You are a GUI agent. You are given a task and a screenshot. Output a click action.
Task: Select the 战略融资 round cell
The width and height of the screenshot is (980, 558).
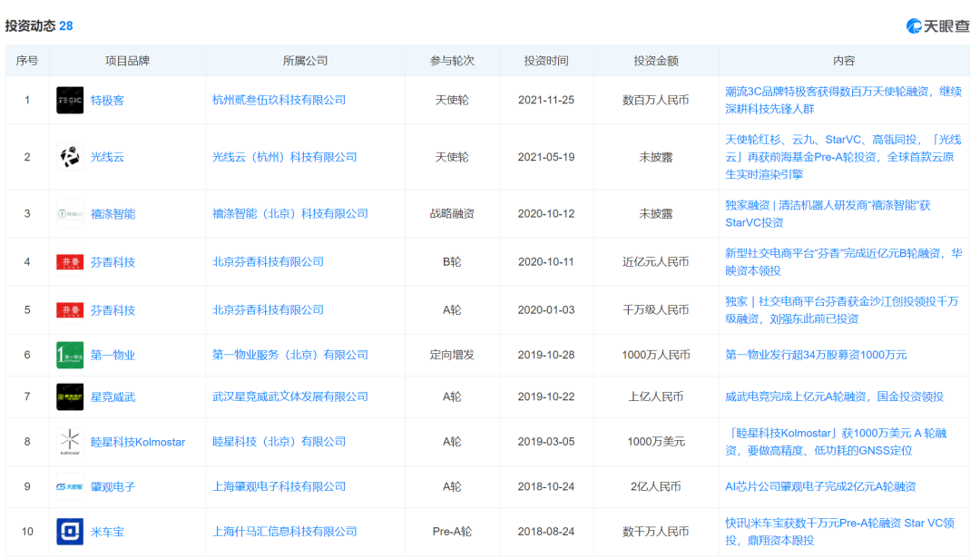452,214
